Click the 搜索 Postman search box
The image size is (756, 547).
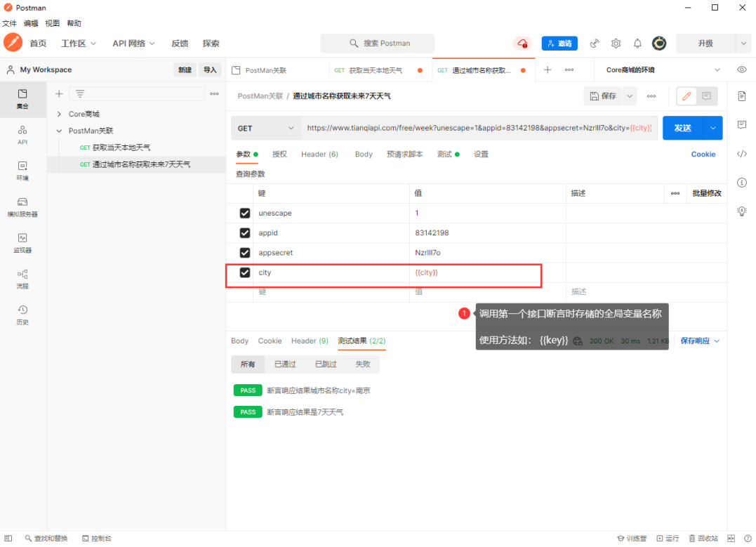[378, 44]
